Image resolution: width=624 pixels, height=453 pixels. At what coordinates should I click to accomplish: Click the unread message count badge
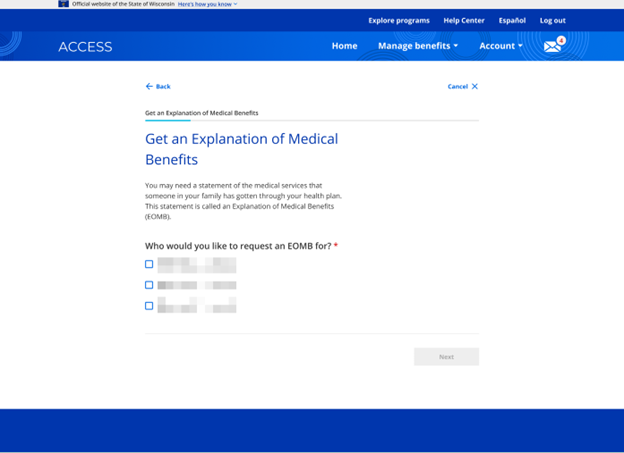point(561,41)
